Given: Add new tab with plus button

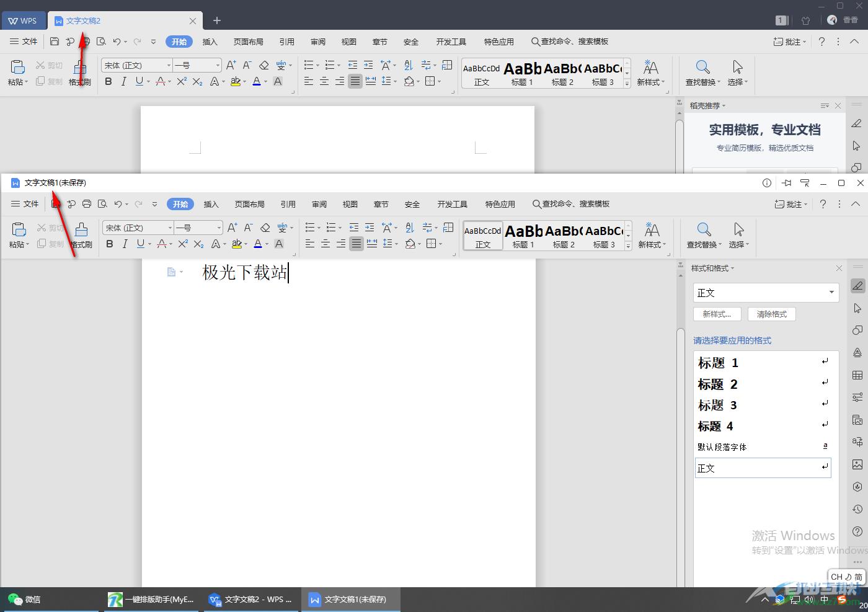Looking at the screenshot, I should [217, 20].
